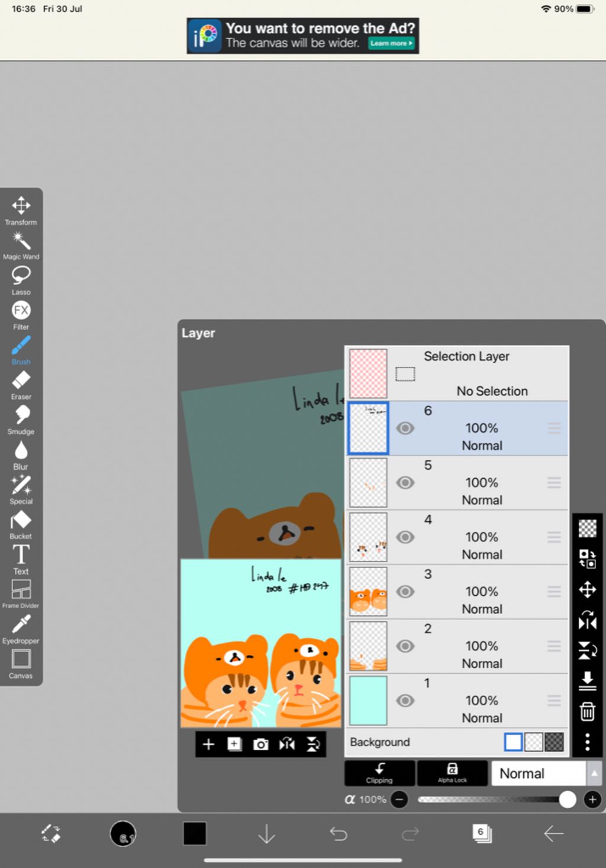Viewport: 606px width, 868px height.
Task: Select the Special tool
Action: pyautogui.click(x=21, y=489)
